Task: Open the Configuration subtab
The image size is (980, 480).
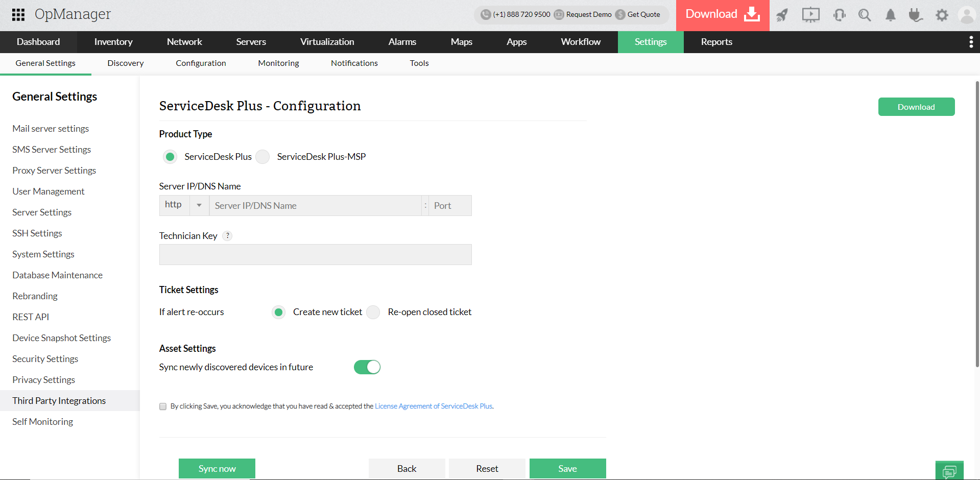Action: click(201, 63)
